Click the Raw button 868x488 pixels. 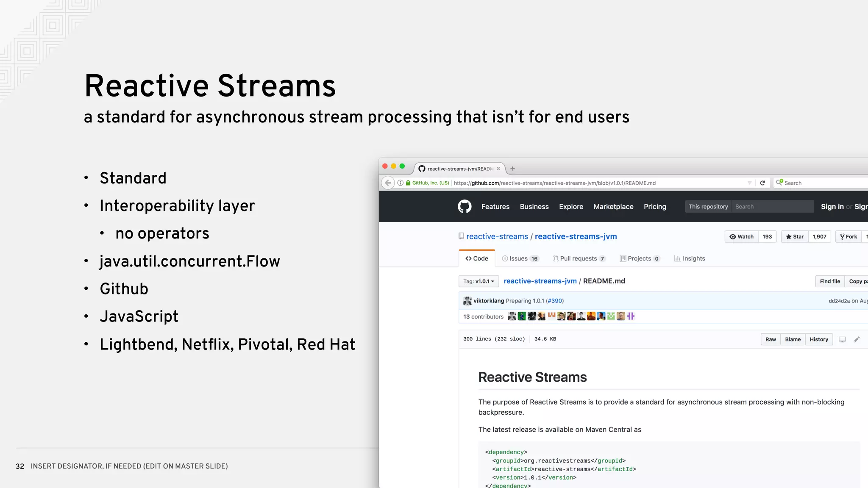(x=771, y=339)
